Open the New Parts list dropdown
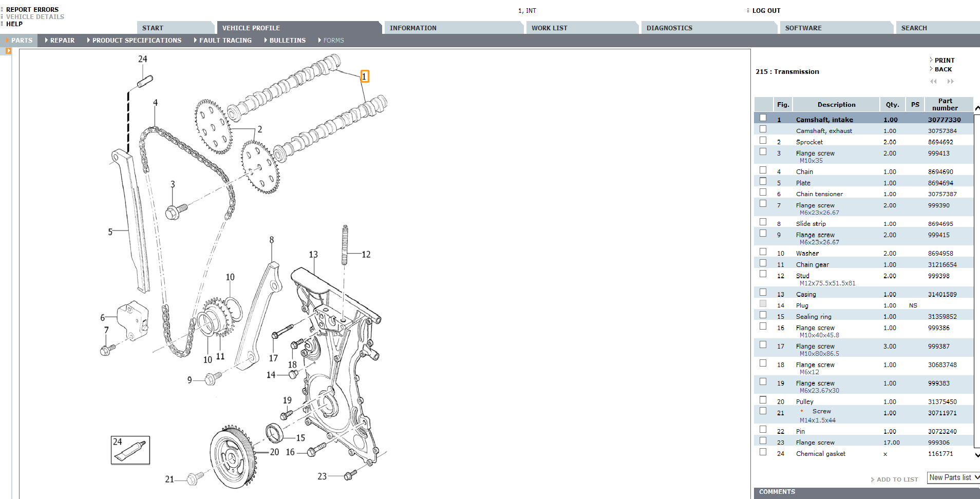Screen dimensions: 980x499 953,477
